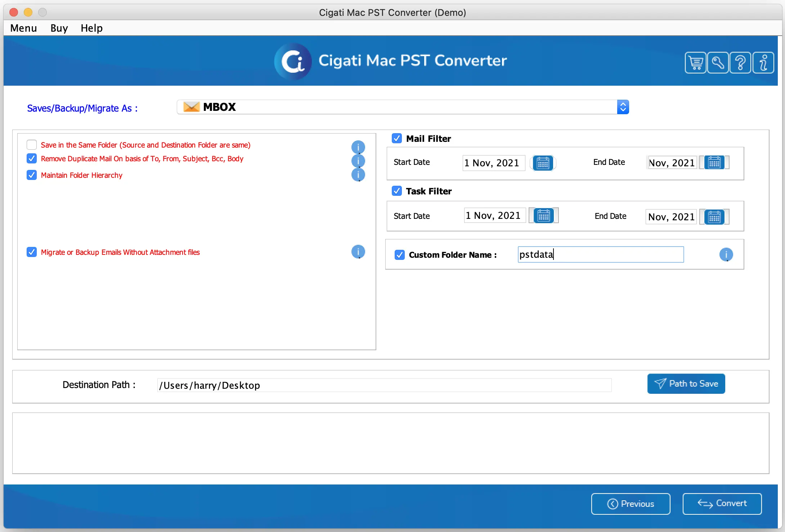Show info for Save in Same Folder
Viewport: 785px width, 532px height.
point(358,147)
